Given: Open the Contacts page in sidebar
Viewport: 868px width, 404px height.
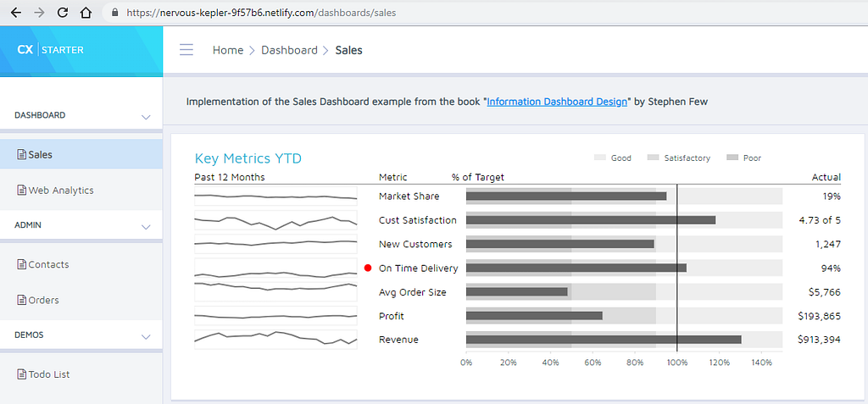Looking at the screenshot, I should (x=43, y=264).
